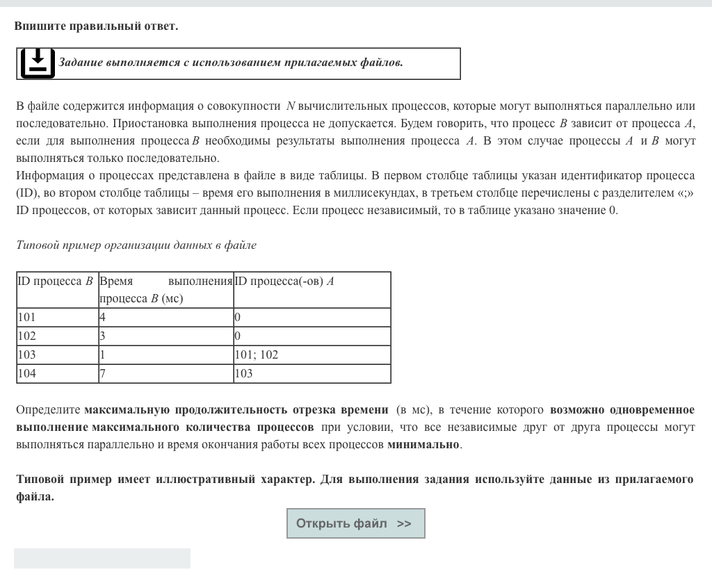The height and width of the screenshot is (588, 712).
Task: Click the attached-files notice text "Задание выполняется…"
Action: pyautogui.click(x=230, y=63)
